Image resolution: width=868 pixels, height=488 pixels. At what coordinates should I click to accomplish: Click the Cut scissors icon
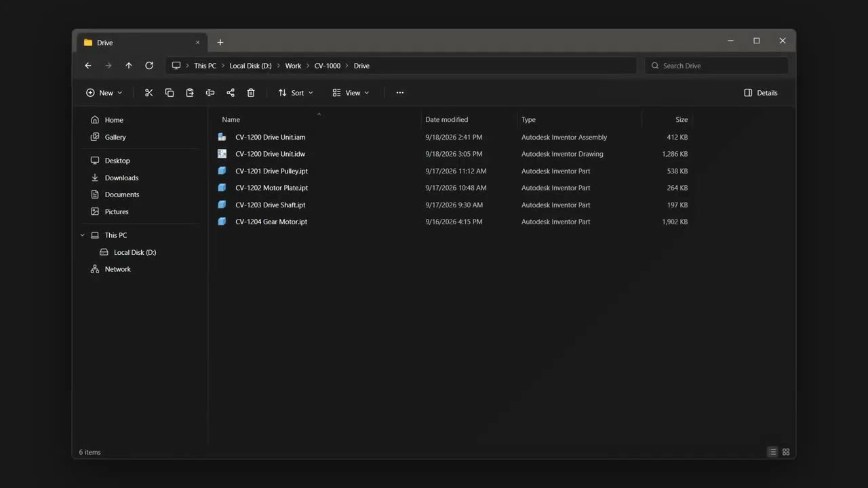[149, 93]
